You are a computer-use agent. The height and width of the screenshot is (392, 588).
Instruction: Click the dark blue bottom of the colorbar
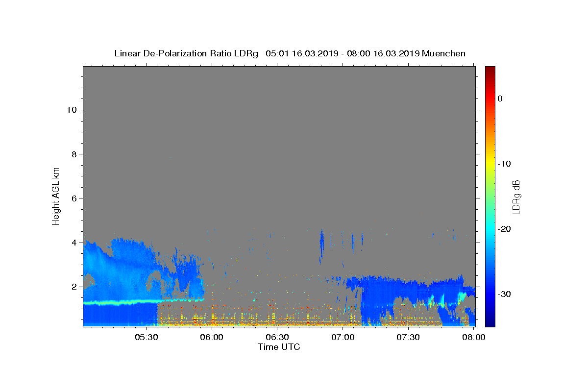[490, 321]
